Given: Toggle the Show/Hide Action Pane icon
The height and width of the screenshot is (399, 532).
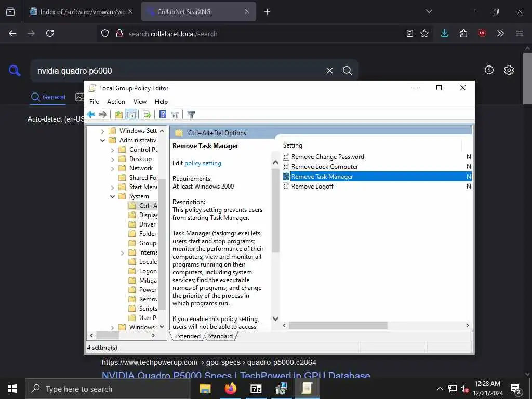Looking at the screenshot, I should (175, 115).
